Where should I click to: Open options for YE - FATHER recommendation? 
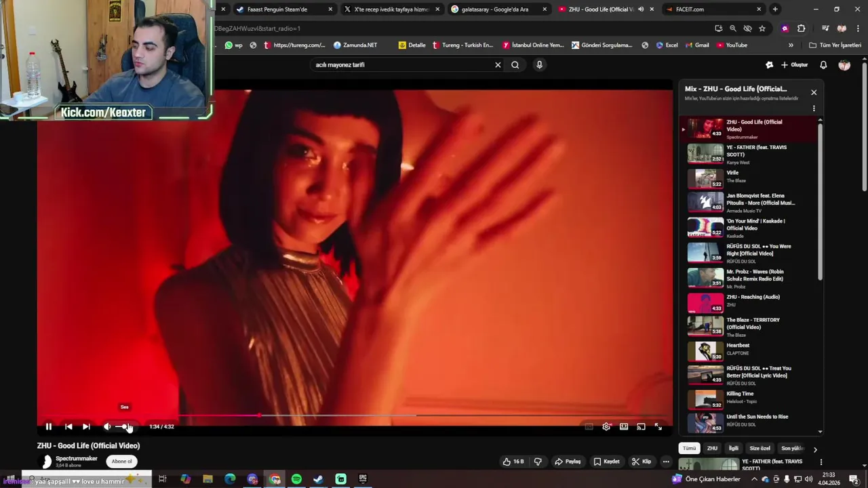[x=821, y=462]
